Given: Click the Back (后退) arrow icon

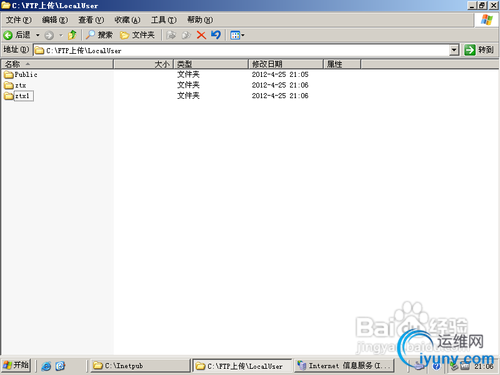Looking at the screenshot, I should [x=8, y=35].
